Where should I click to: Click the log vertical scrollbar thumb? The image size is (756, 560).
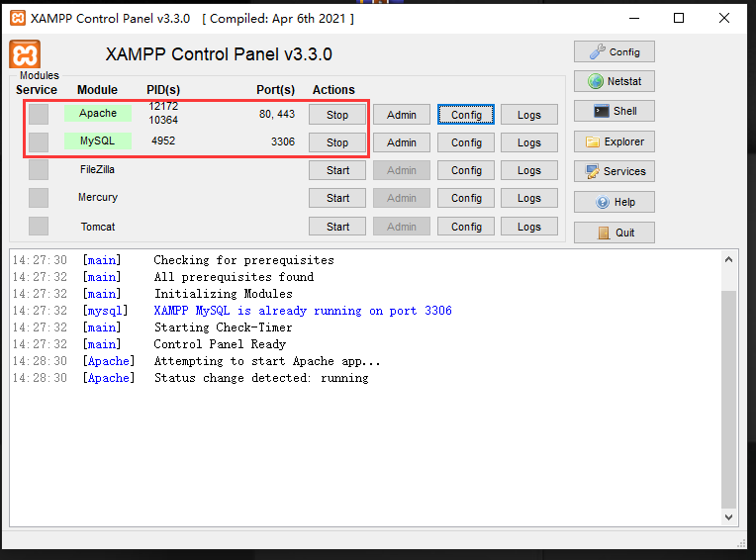(728, 399)
